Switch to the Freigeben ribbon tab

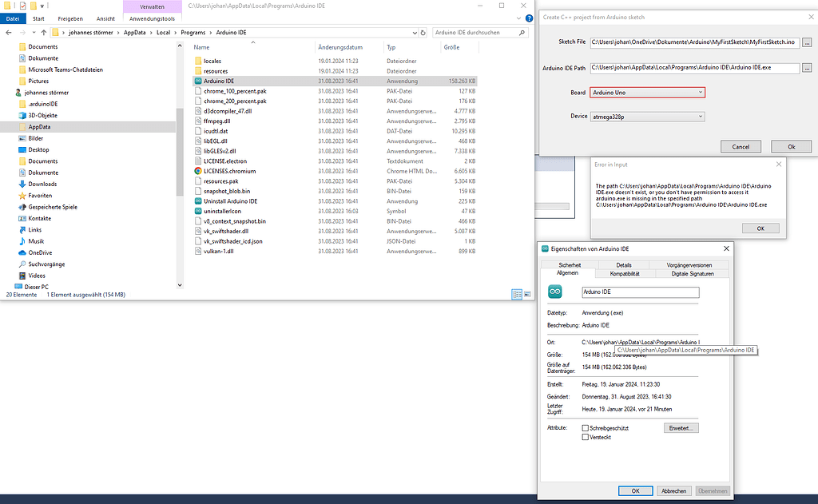[x=70, y=19]
